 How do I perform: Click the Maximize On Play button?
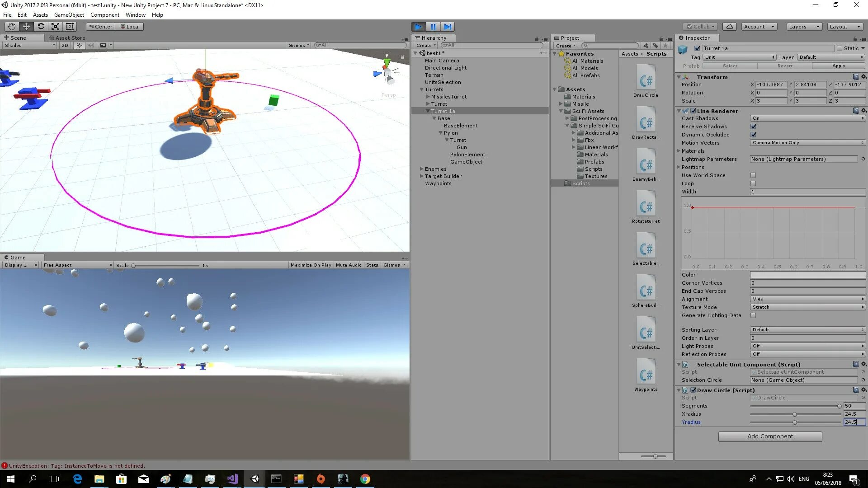tap(311, 265)
